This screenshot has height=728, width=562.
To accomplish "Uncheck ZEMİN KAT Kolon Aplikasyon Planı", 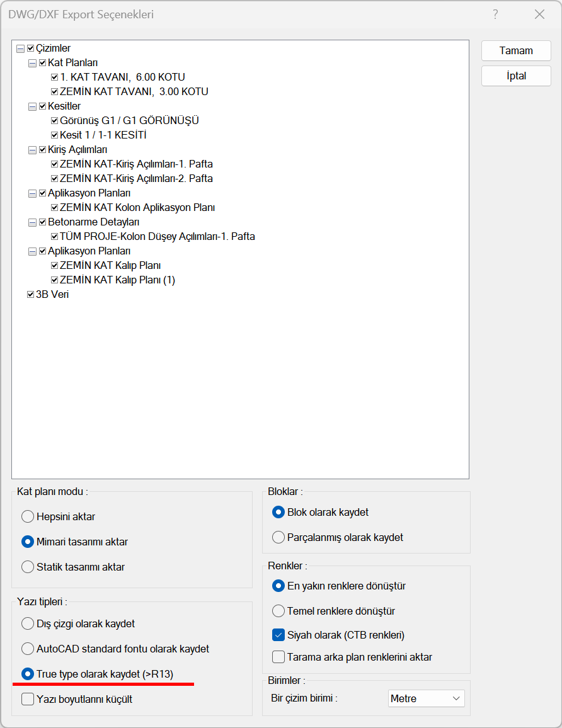I will pos(55,208).
